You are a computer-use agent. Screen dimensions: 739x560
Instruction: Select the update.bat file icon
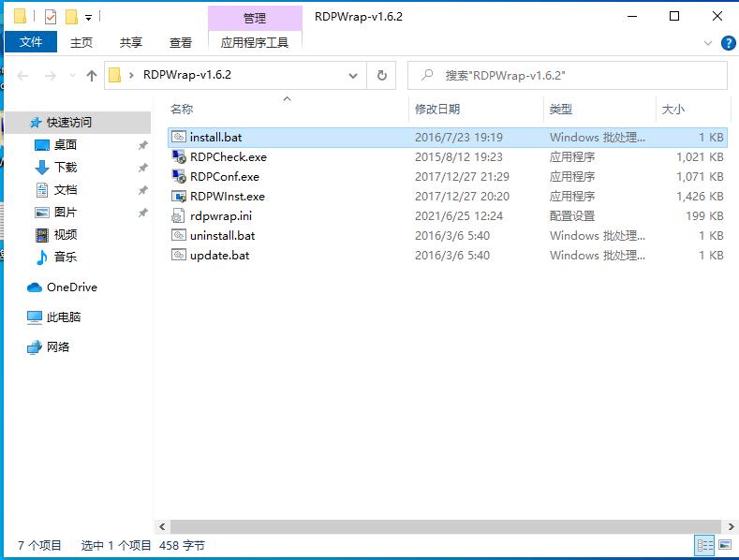179,255
